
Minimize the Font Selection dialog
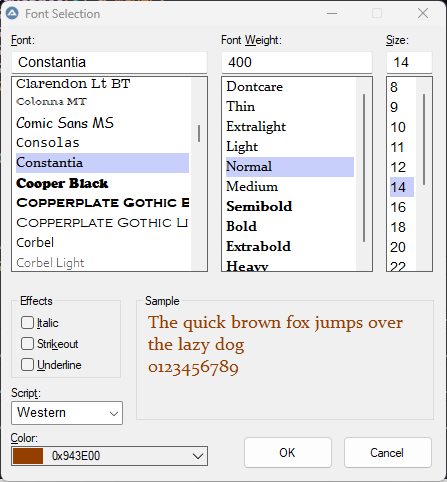tap(332, 13)
